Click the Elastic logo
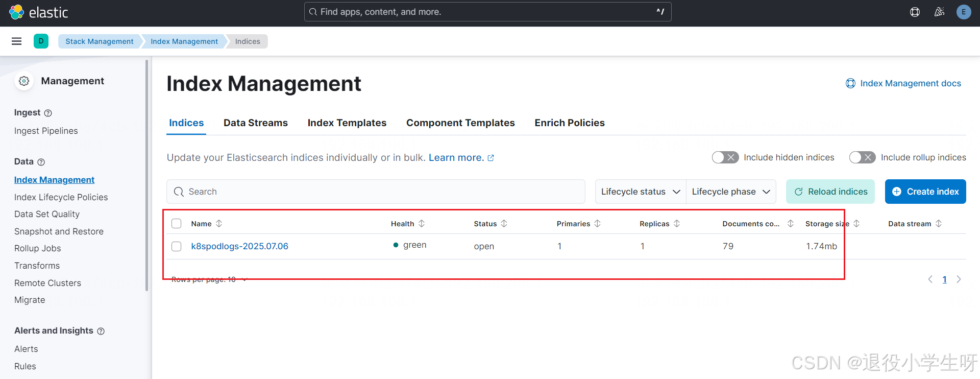This screenshot has width=980, height=379. point(38,12)
